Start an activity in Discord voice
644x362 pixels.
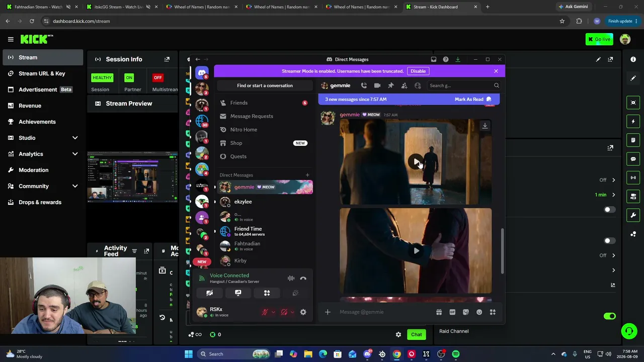click(267, 293)
